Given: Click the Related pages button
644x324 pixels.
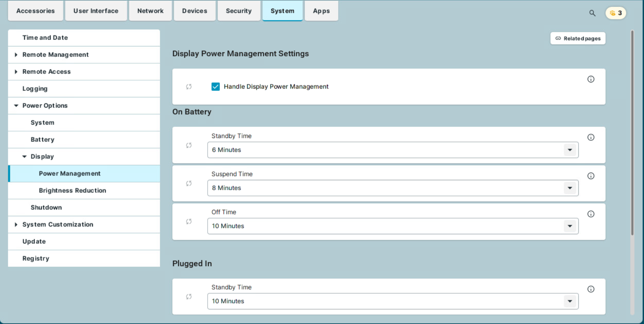Looking at the screenshot, I should [x=578, y=38].
